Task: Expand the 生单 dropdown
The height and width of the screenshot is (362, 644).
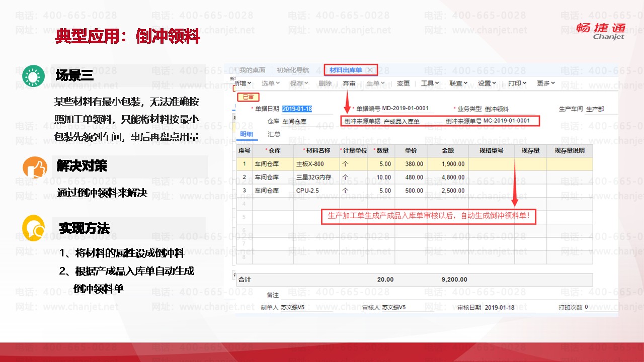Action: coord(375,83)
